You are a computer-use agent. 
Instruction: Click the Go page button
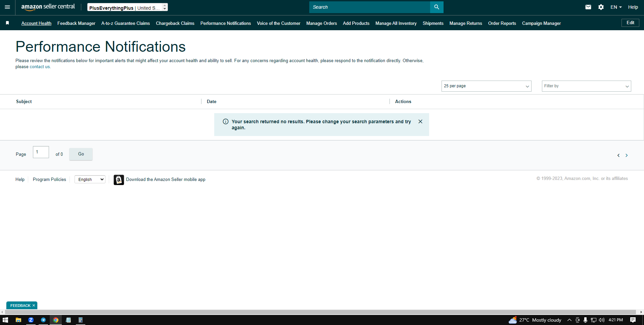81,154
